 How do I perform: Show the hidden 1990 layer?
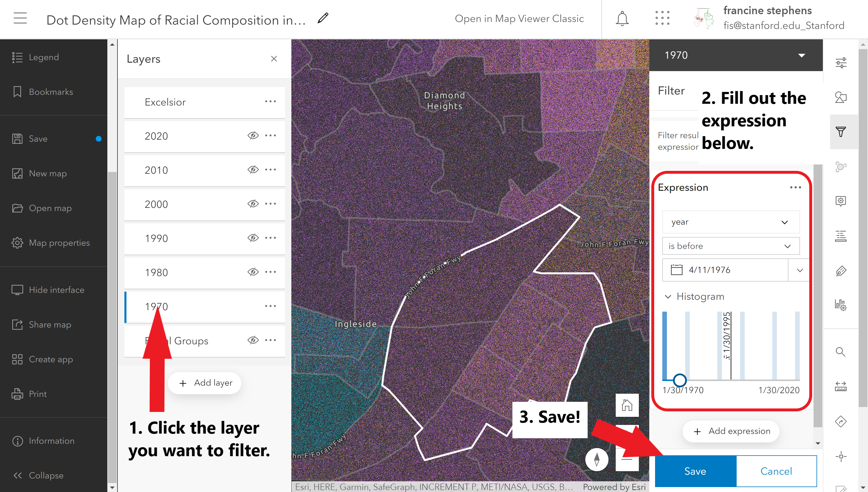(x=253, y=238)
